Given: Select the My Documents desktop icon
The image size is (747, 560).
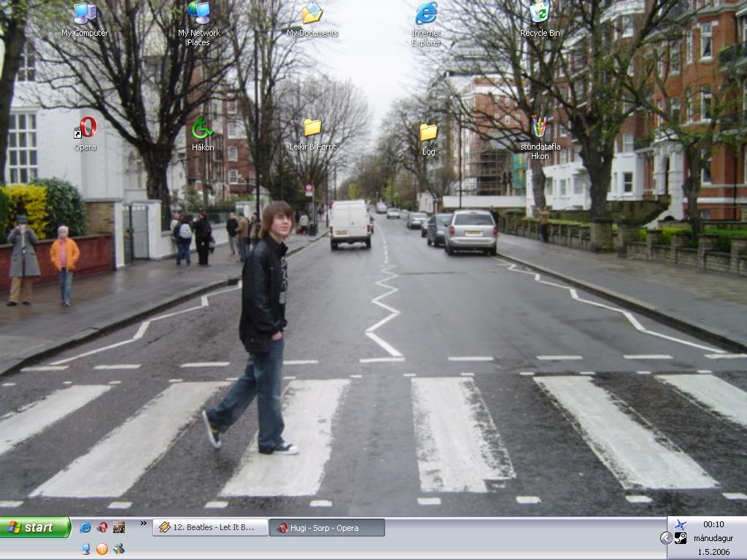Looking at the screenshot, I should click(312, 20).
